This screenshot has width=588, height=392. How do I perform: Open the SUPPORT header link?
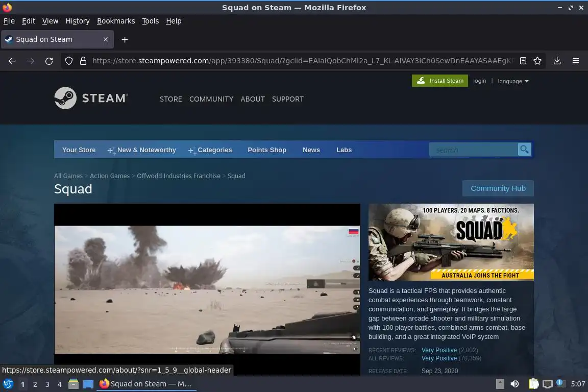(288, 99)
